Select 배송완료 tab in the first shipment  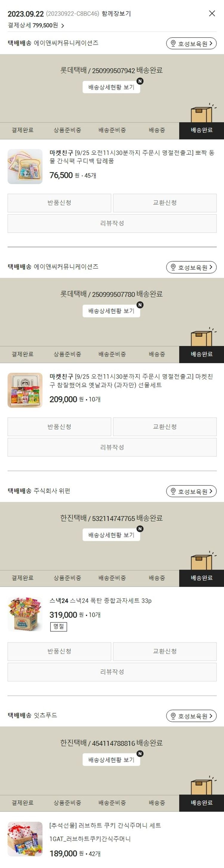(202, 130)
